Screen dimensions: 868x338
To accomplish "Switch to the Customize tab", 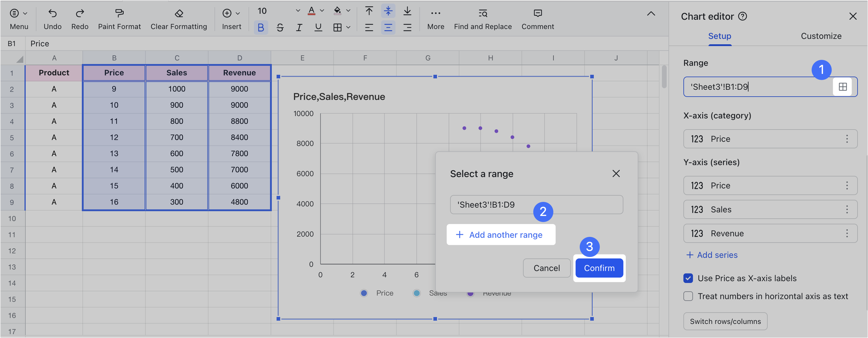I will [x=821, y=36].
